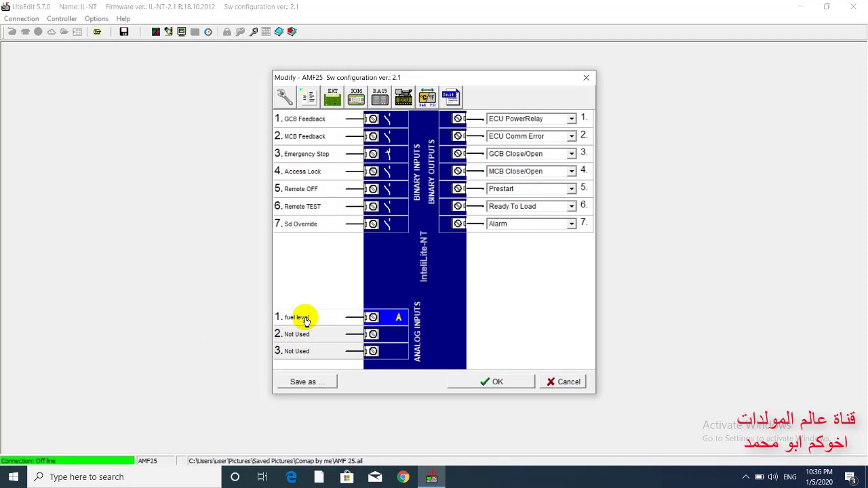
Task: Click the key magnifier toolbar icon
Action: click(x=253, y=32)
